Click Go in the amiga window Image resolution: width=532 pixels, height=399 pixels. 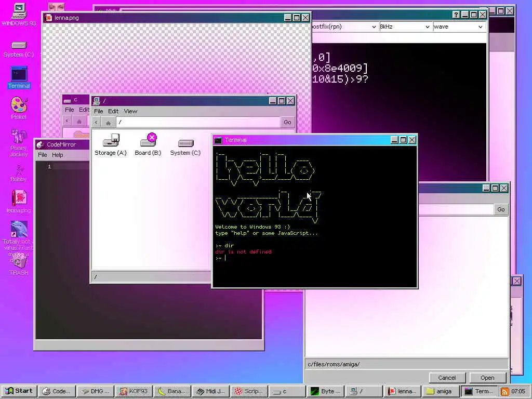(501, 210)
